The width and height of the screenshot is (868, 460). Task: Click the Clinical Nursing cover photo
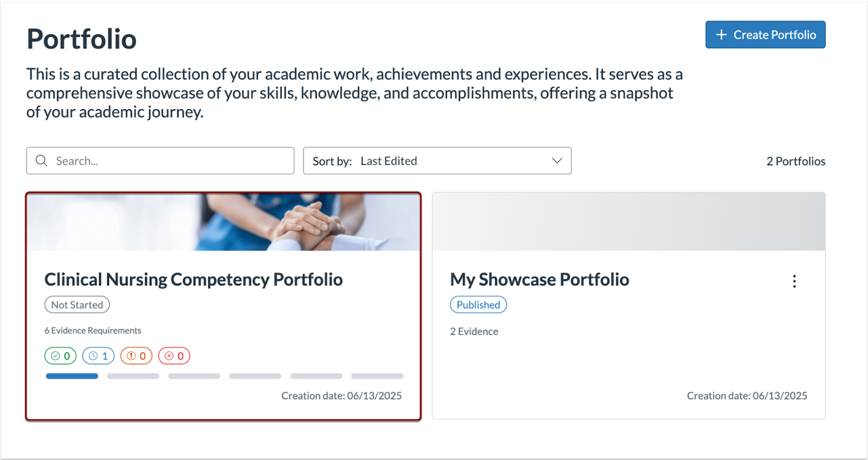[x=224, y=221]
